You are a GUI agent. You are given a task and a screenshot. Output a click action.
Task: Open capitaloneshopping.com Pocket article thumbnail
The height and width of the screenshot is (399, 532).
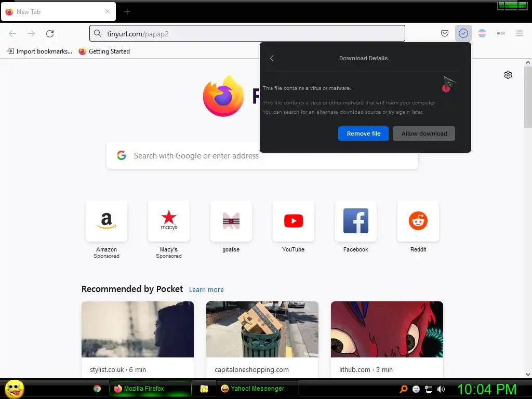(x=262, y=329)
